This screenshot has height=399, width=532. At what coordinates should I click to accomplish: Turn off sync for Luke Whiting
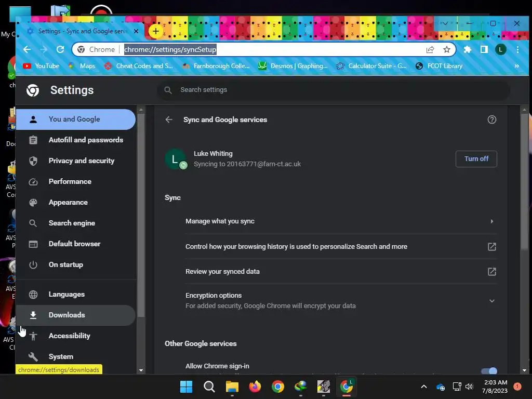476,159
